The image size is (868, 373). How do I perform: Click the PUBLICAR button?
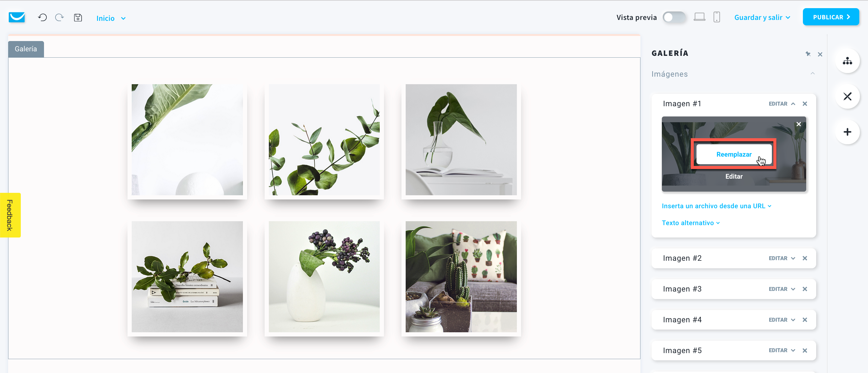coord(831,17)
